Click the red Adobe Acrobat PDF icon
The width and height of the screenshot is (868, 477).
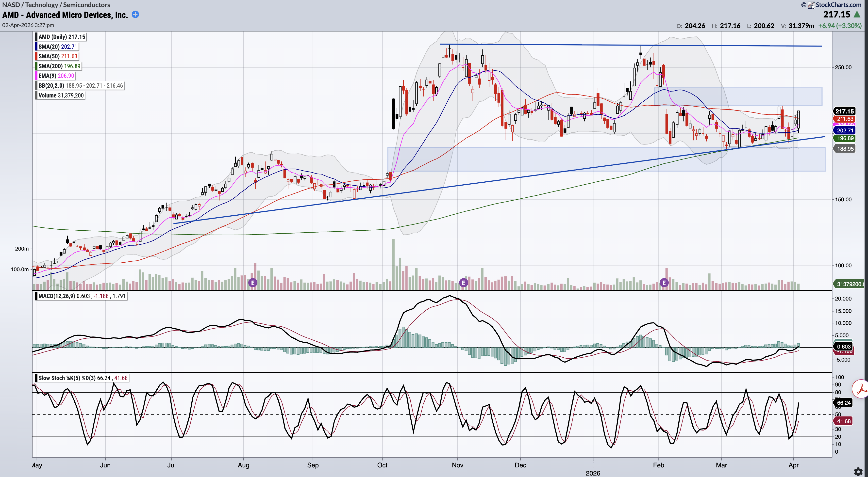click(x=861, y=389)
